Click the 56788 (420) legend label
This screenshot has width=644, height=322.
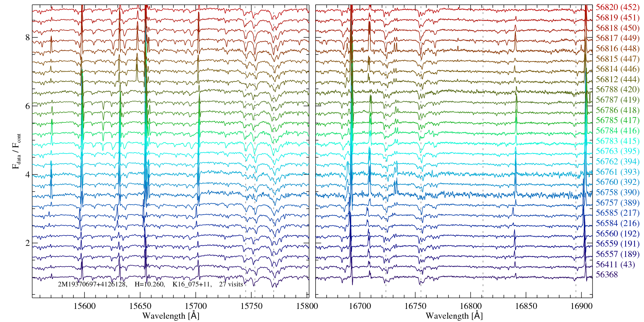[x=617, y=90]
